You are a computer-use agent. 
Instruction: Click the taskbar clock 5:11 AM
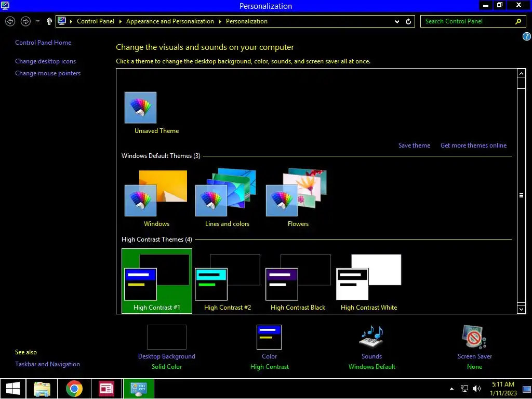pyautogui.click(x=503, y=389)
